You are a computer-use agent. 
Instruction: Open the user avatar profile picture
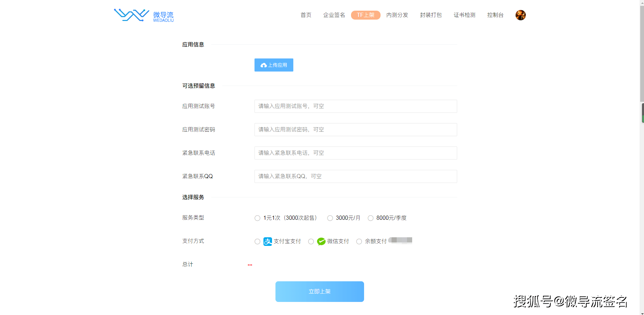520,15
